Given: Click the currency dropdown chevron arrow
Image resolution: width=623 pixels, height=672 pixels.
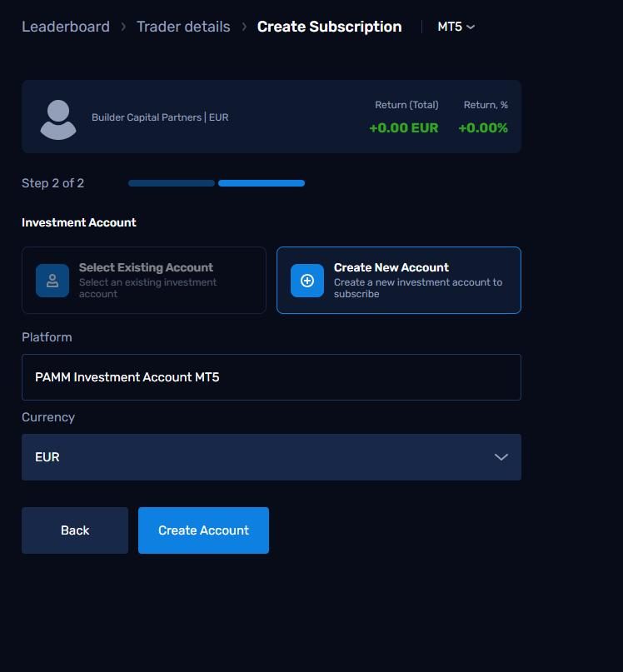Looking at the screenshot, I should pos(501,457).
